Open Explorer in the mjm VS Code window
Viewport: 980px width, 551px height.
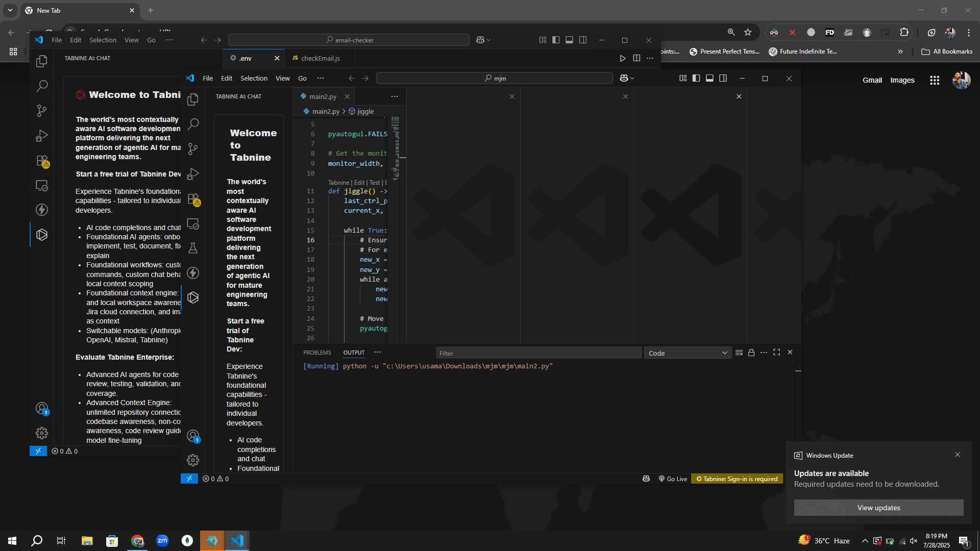[x=193, y=99]
